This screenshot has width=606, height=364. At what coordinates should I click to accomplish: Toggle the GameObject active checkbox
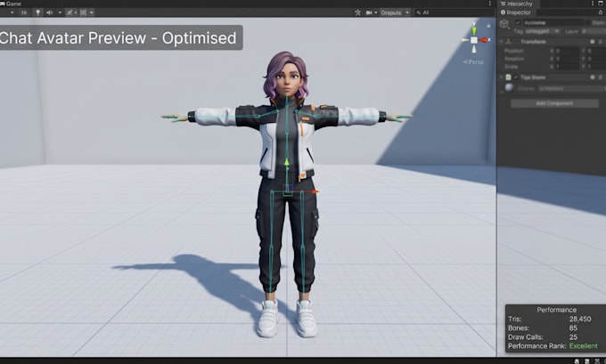pos(519,23)
